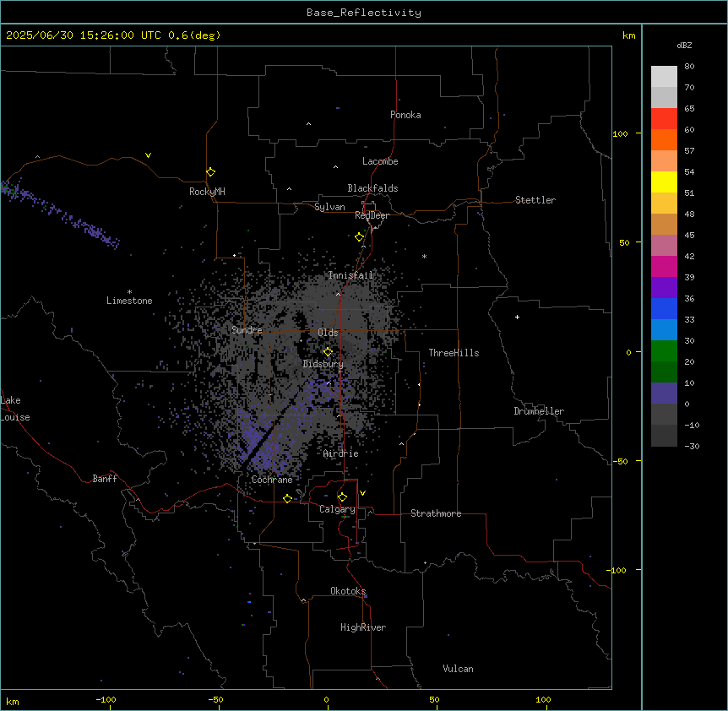
Task: Click the HighRiver label
Action: click(x=363, y=627)
